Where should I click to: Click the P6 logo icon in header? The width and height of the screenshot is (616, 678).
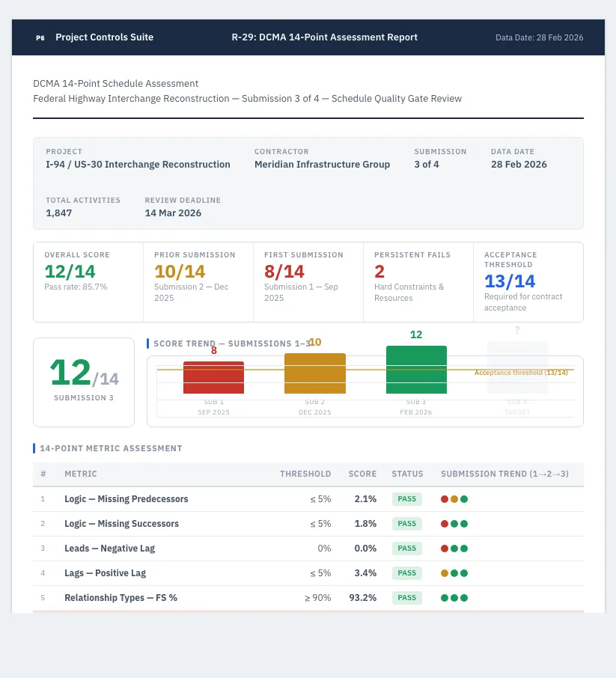coord(40,37)
